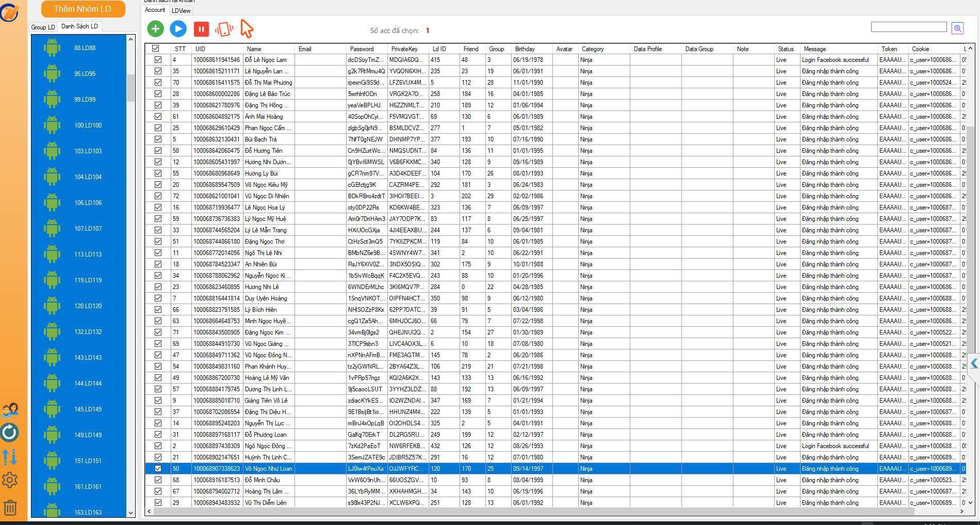Open the Account tab

[x=155, y=10]
